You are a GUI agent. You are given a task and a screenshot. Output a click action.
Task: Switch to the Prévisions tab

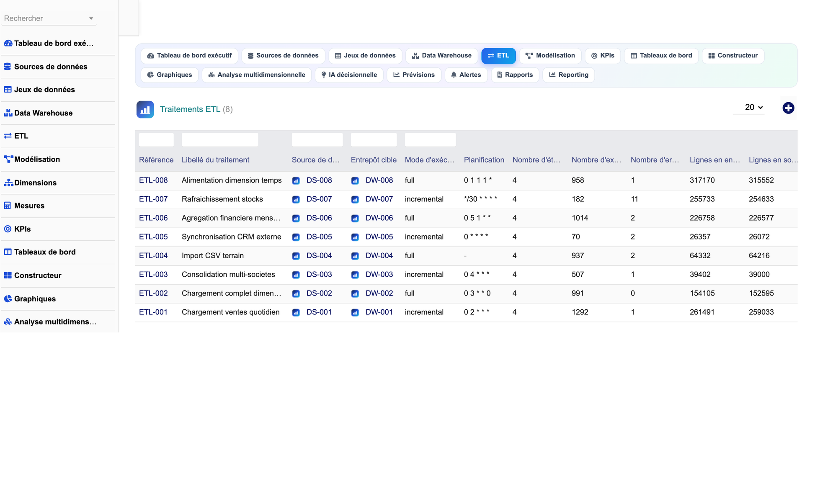point(414,75)
